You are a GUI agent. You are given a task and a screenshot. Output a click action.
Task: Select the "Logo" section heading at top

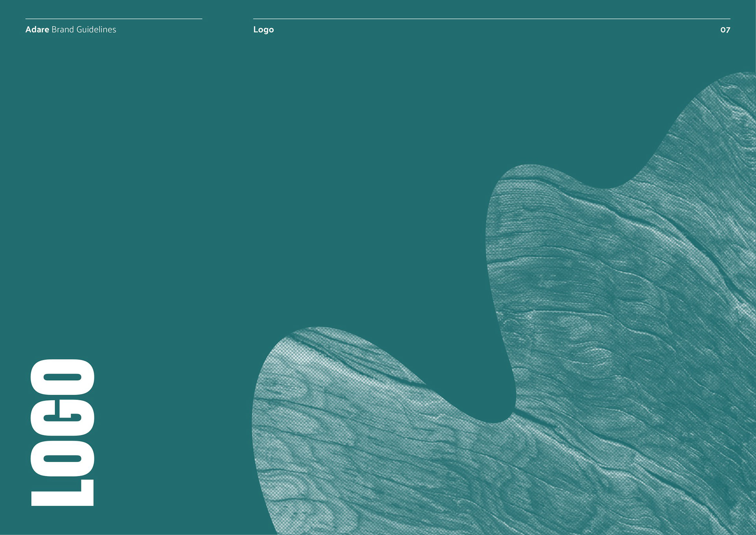(x=263, y=30)
